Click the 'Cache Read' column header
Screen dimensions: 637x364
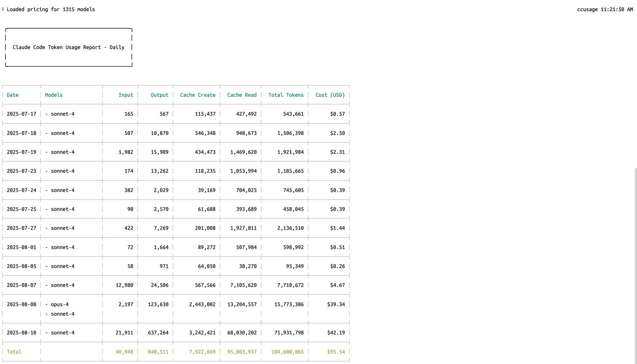click(x=242, y=95)
